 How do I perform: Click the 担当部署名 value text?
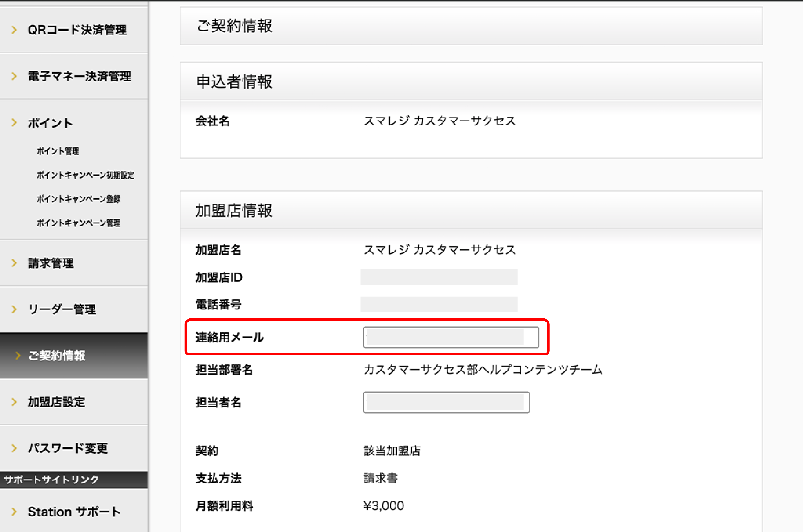point(483,369)
